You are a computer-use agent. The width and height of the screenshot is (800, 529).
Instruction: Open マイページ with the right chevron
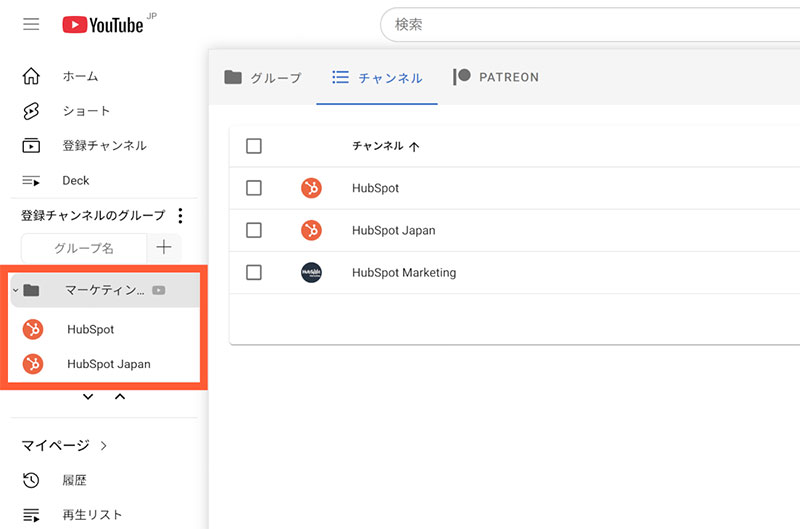click(x=104, y=446)
